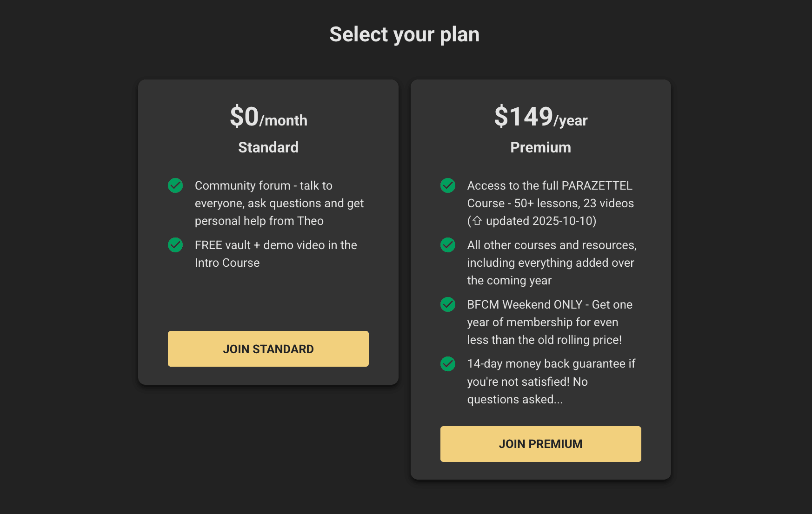Click the Select your plan heading
The width and height of the screenshot is (812, 514).
[404, 34]
